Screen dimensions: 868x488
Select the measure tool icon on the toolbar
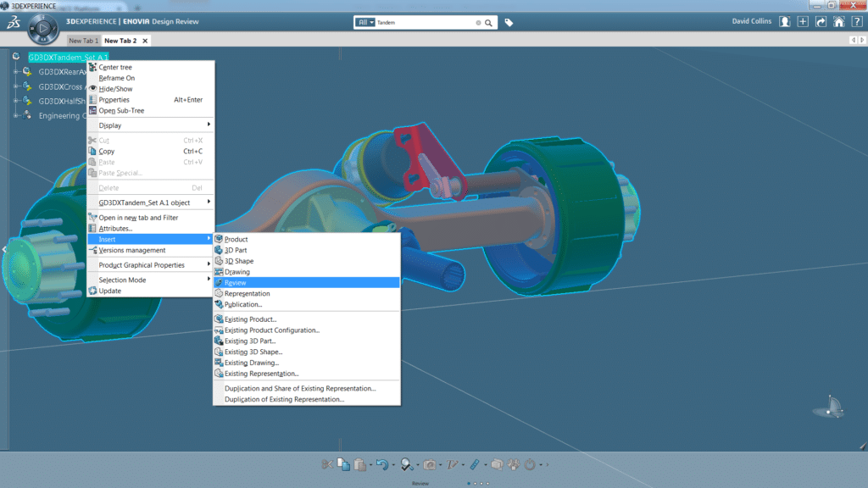[x=475, y=463]
